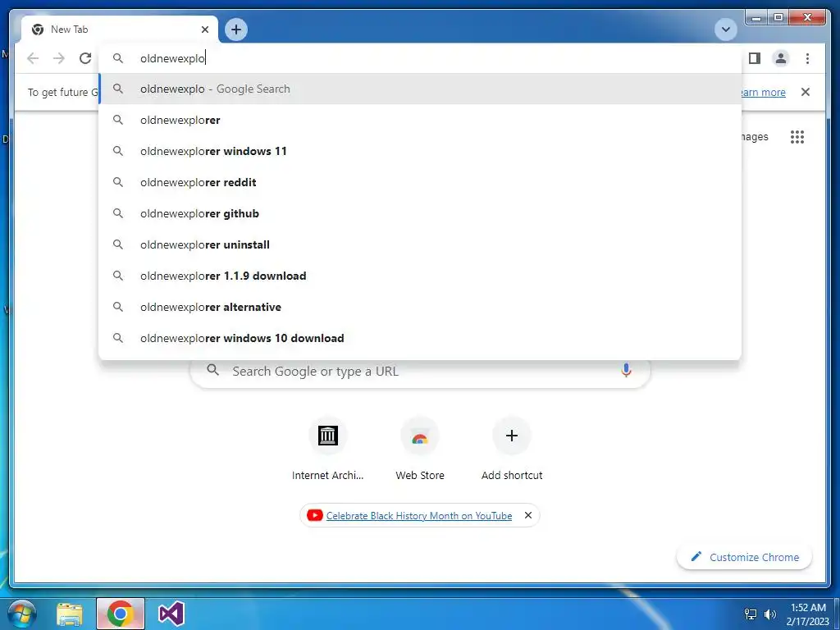Image resolution: width=840 pixels, height=630 pixels.
Task: Open the Chrome three-dot menu
Action: tap(807, 58)
